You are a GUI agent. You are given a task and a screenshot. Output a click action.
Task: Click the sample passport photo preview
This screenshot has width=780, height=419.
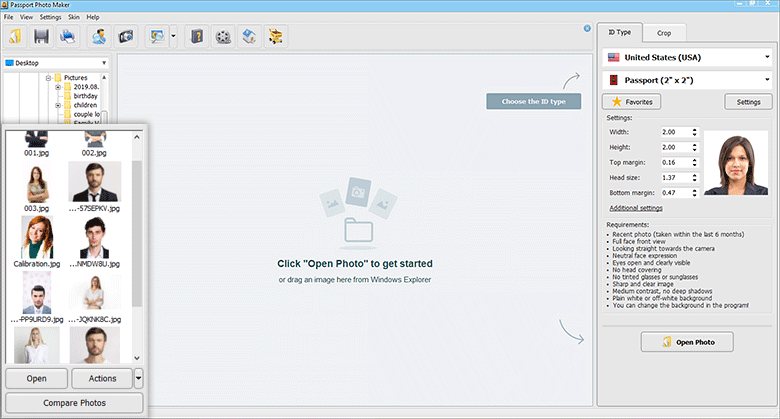point(736,163)
